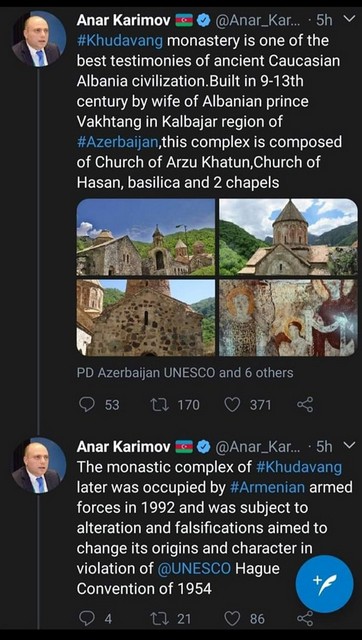Share the first Khudavang monastery tweet
This screenshot has width=362, height=640.
(305, 404)
